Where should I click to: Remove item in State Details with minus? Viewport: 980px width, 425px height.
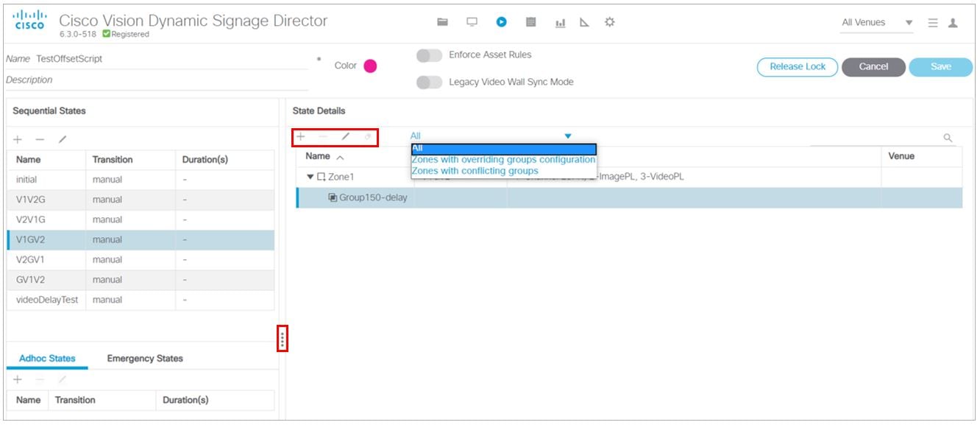tap(322, 136)
